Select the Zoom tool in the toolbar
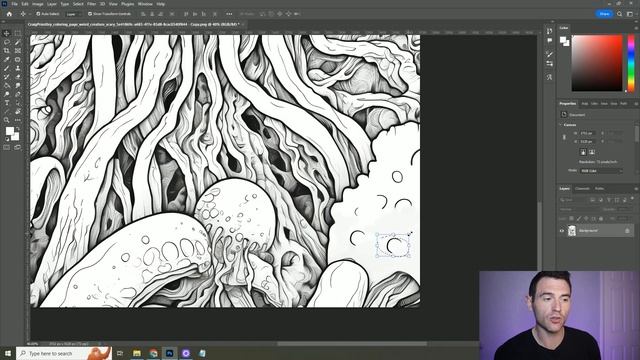Image resolution: width=640 pixels, height=360 pixels. pos(7,120)
